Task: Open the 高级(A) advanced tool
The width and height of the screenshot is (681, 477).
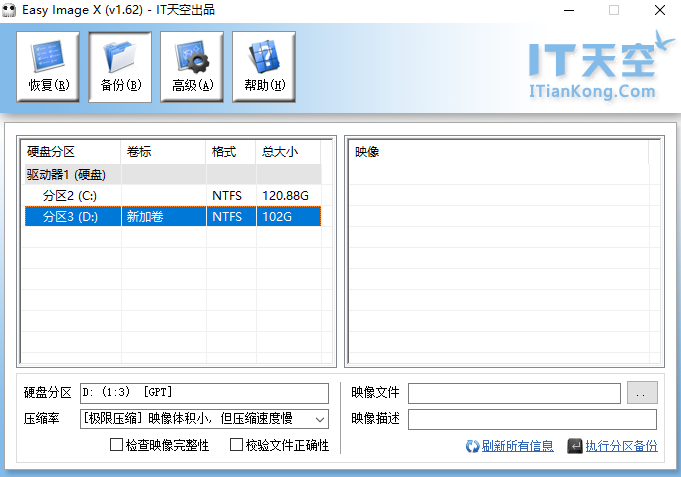Action: pyautogui.click(x=192, y=67)
